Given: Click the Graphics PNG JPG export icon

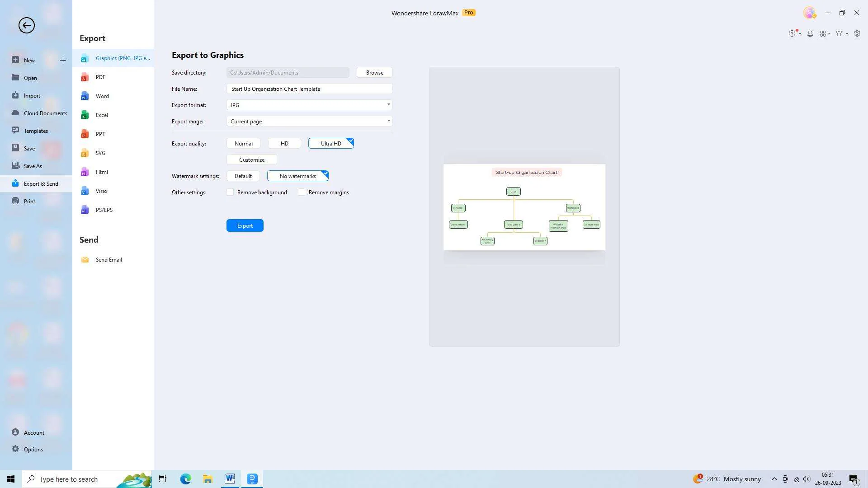Looking at the screenshot, I should click(84, 58).
